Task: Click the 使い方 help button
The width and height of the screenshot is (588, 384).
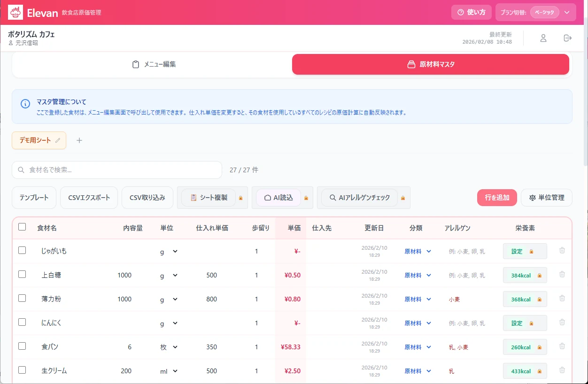Action: pyautogui.click(x=472, y=12)
